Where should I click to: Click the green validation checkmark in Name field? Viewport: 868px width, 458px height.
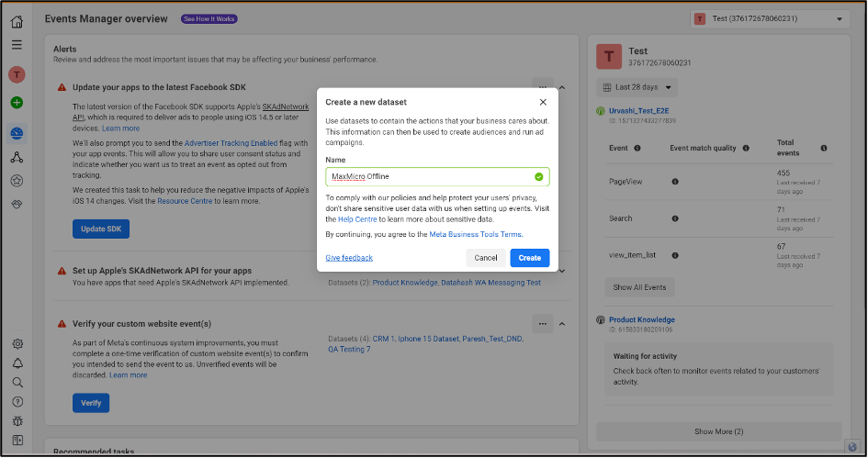pyautogui.click(x=538, y=177)
